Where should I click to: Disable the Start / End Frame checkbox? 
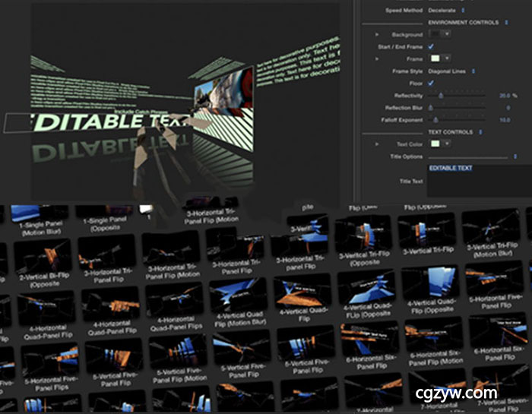tap(432, 46)
